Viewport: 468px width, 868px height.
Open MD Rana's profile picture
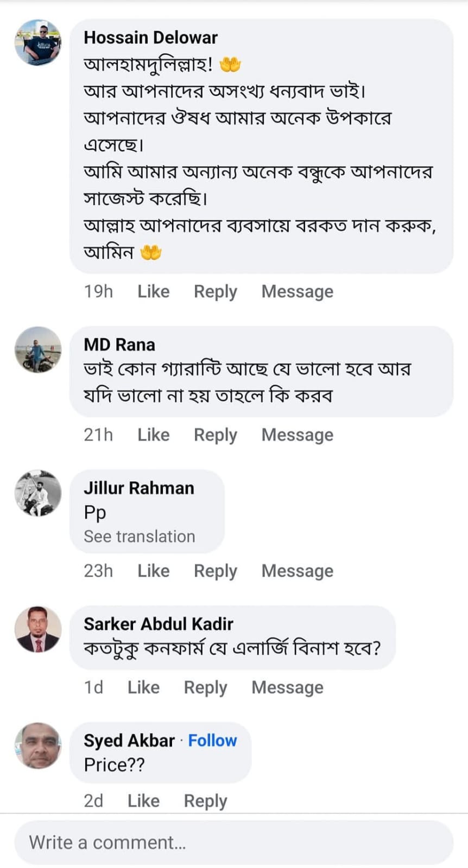tap(38, 350)
